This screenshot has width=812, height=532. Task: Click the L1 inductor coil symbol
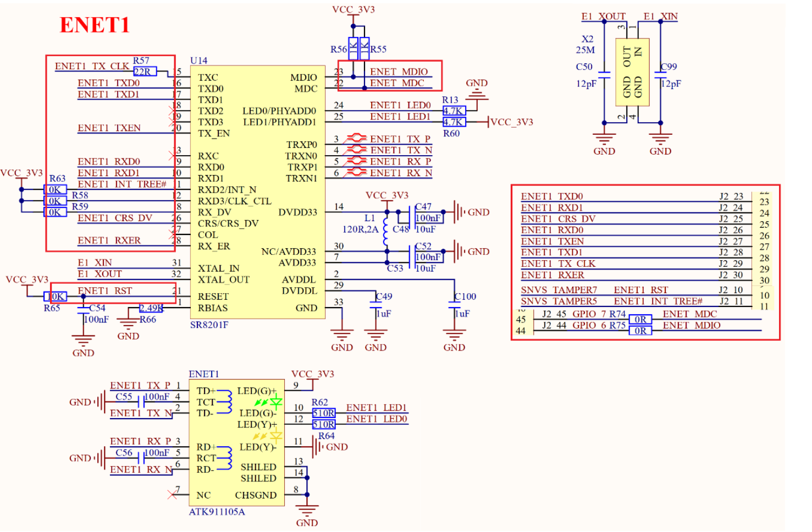tap(386, 231)
